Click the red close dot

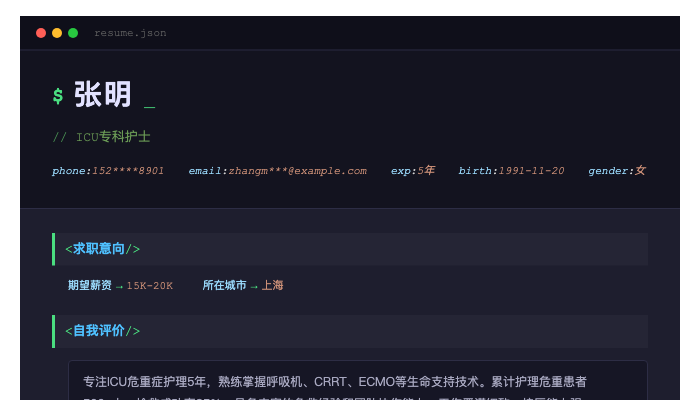[x=41, y=33]
